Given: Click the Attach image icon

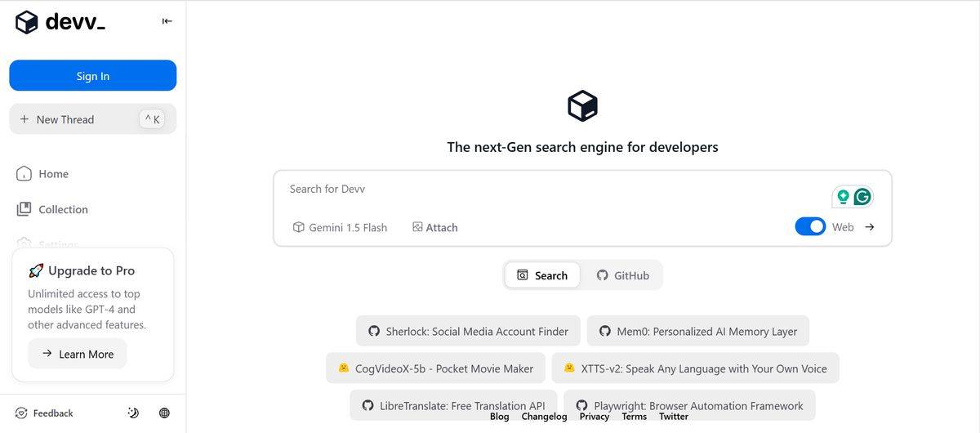Looking at the screenshot, I should (x=417, y=227).
